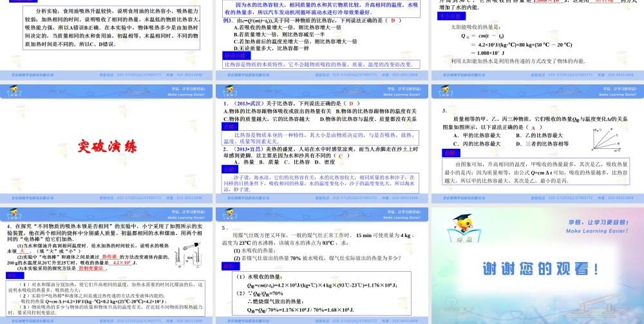Click the text ∴燃烧煤气放出的热量:
Screen dimensions: 644x324
point(276,301)
